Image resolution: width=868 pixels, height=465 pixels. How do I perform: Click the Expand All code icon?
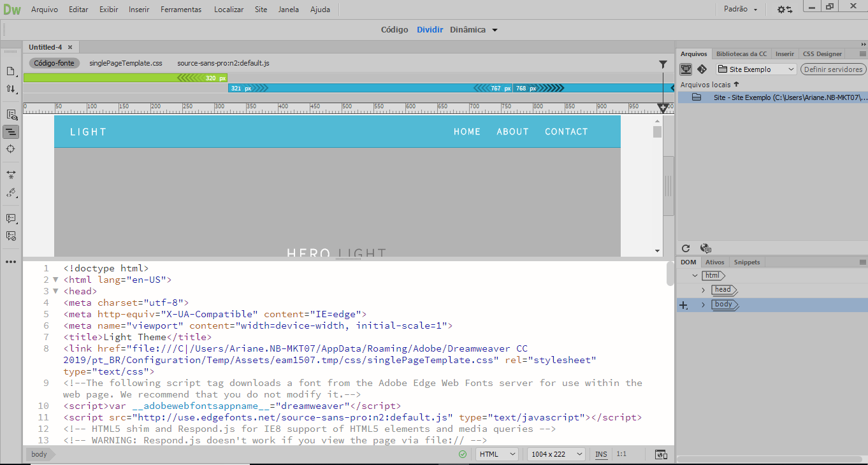tap(11, 175)
